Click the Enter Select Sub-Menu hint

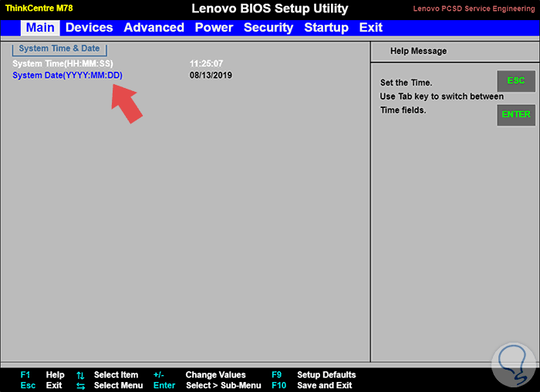coord(207,386)
